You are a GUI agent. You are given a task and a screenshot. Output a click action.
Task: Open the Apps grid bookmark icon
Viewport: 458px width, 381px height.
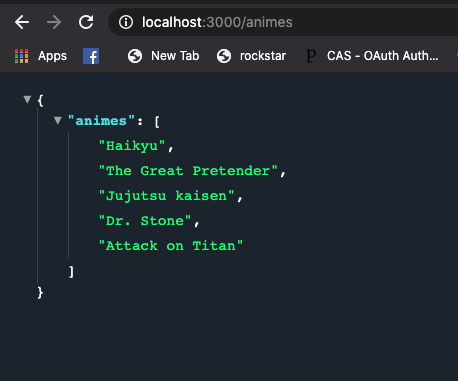22,56
